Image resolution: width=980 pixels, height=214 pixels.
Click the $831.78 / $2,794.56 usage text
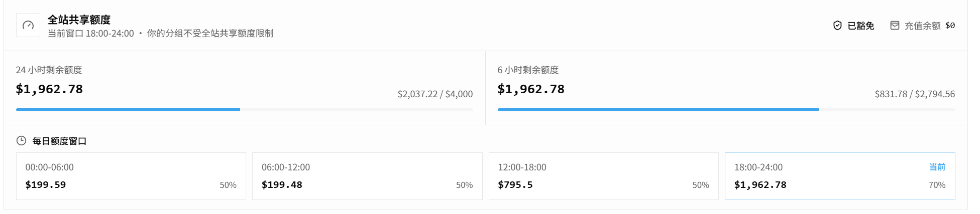point(915,94)
